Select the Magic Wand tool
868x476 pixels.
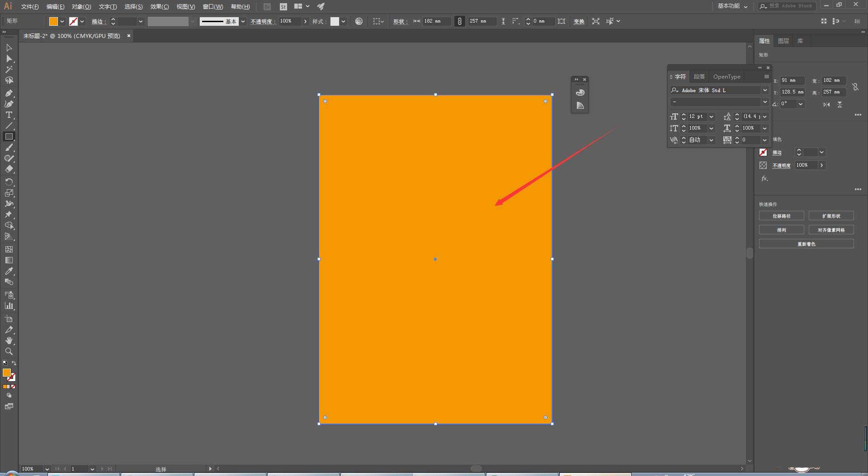tap(9, 70)
